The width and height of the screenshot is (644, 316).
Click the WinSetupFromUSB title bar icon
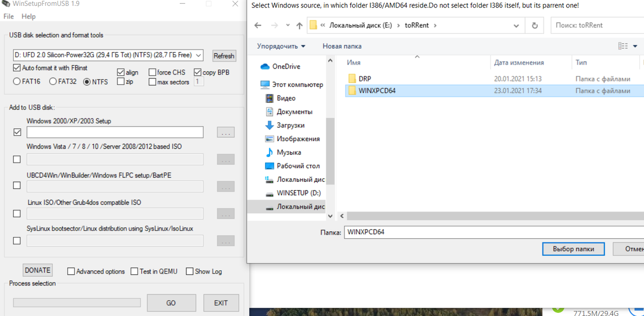tap(5, 4)
